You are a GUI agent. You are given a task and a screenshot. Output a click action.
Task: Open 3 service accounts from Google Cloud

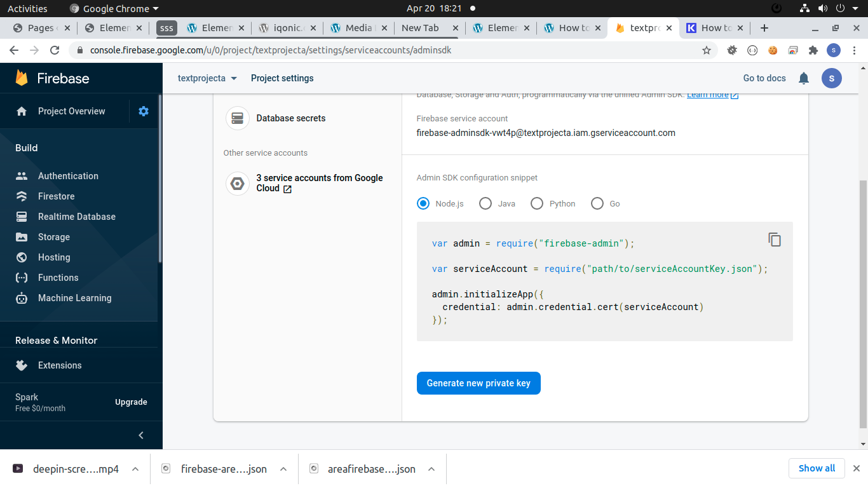pyautogui.click(x=320, y=183)
